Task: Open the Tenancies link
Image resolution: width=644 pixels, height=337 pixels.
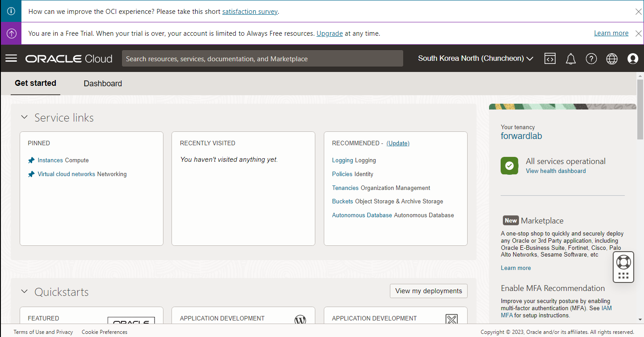Action: coord(345,188)
